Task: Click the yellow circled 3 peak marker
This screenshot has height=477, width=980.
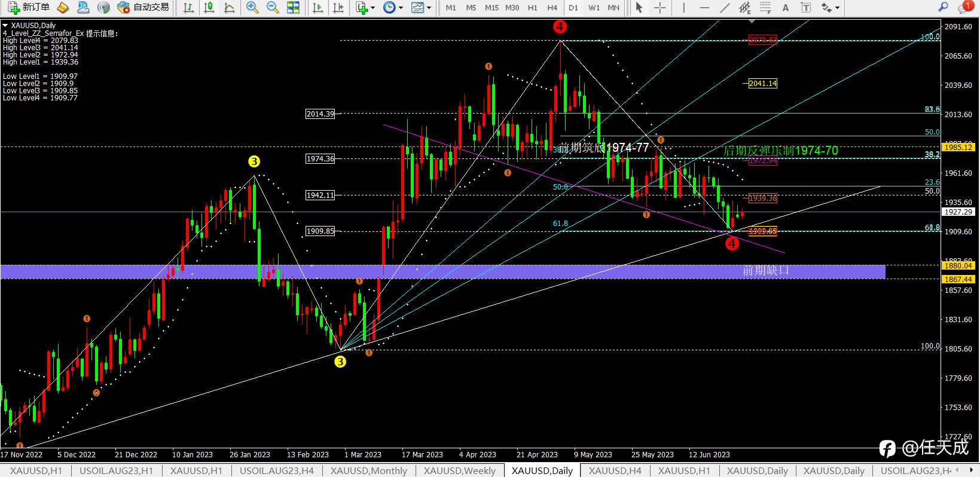Action: [x=254, y=161]
